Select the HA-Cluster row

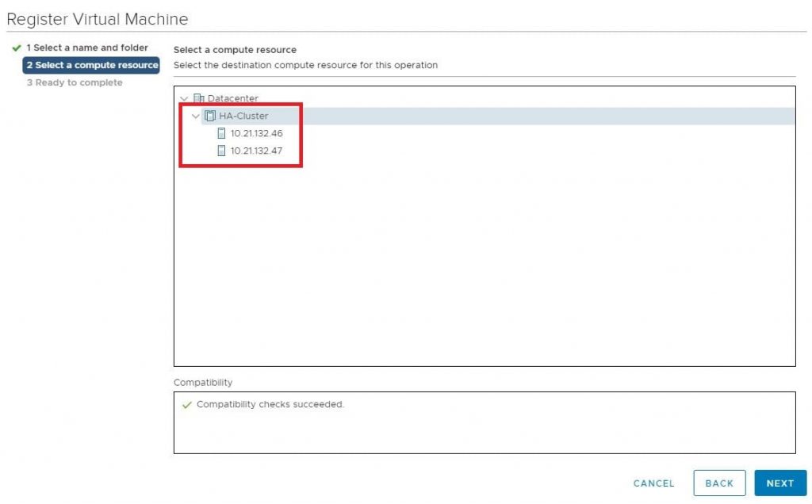pos(242,116)
